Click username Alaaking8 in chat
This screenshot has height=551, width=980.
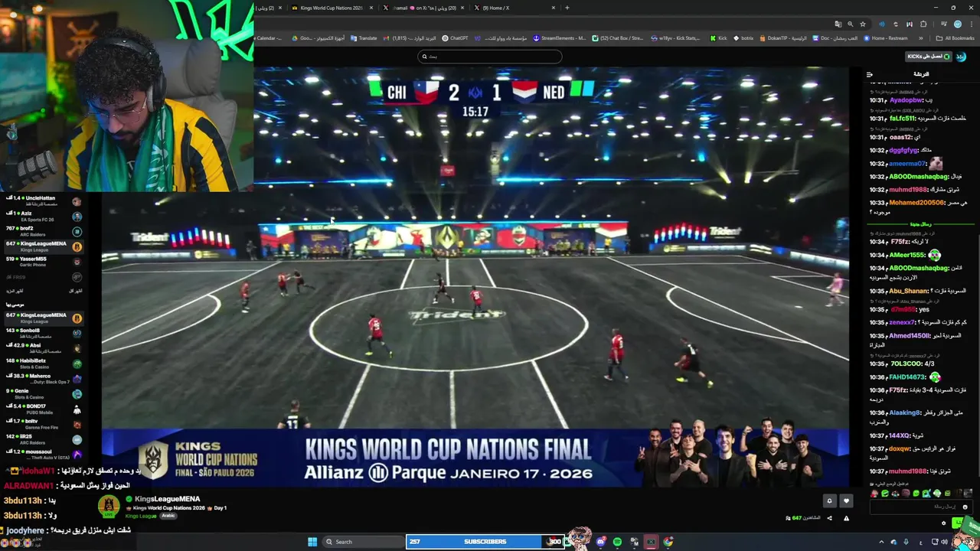[904, 412]
